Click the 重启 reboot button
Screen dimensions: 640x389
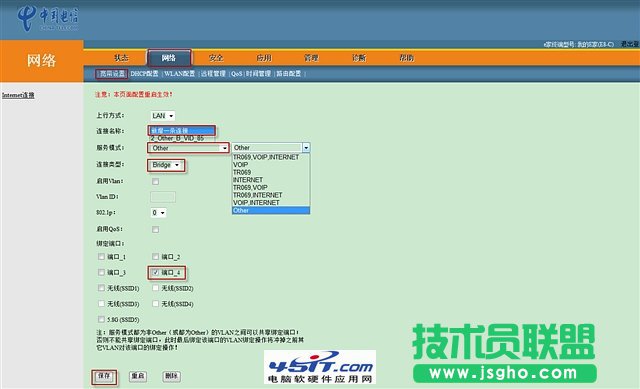click(x=138, y=376)
